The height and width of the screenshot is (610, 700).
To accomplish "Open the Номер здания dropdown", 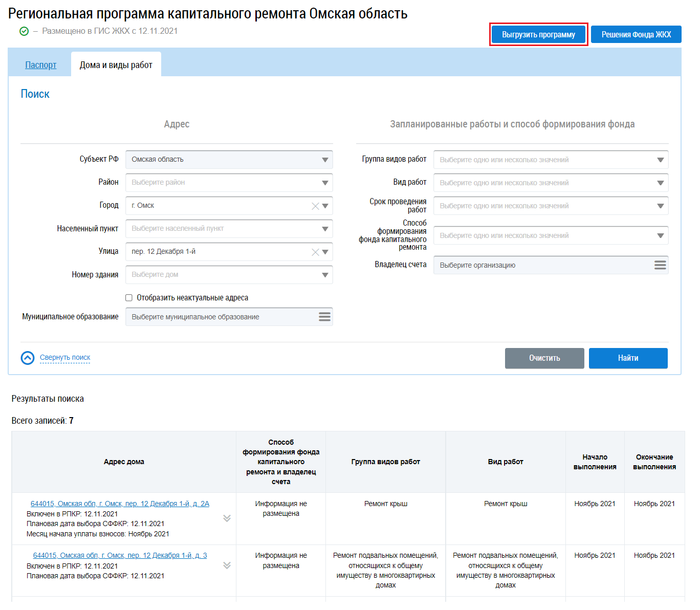I will 229,275.
